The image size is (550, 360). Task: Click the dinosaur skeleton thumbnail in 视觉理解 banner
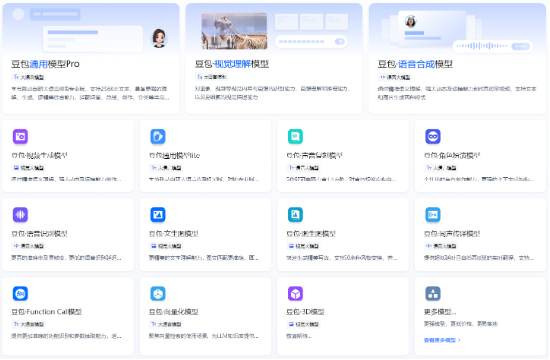[x=234, y=31]
